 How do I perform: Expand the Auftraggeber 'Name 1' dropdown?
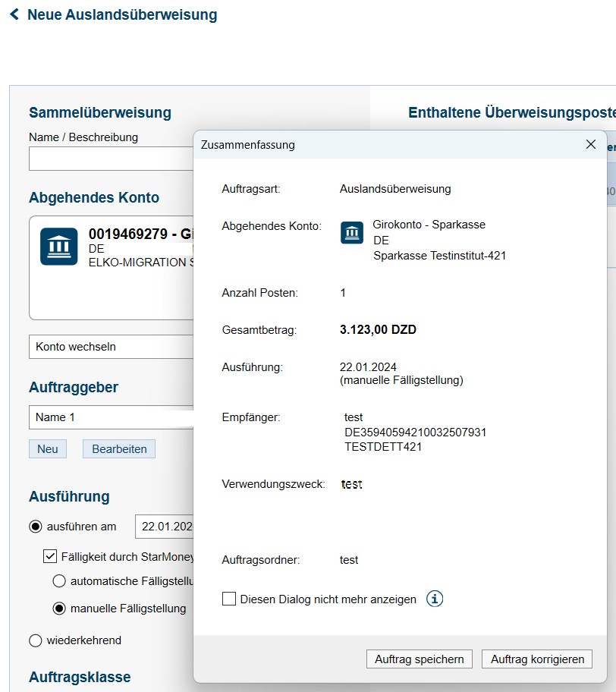coord(111,417)
